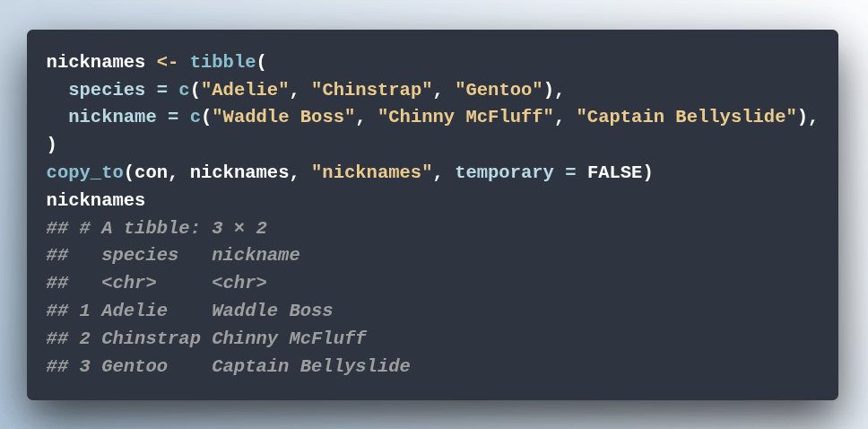The height and width of the screenshot is (429, 868).
Task: Click the "Chinstrap" string in code
Action: 371,89
